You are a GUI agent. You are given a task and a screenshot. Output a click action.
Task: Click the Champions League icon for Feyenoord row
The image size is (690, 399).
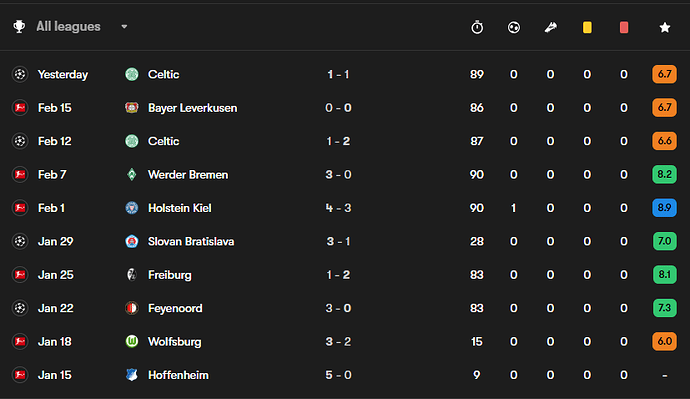click(x=20, y=308)
